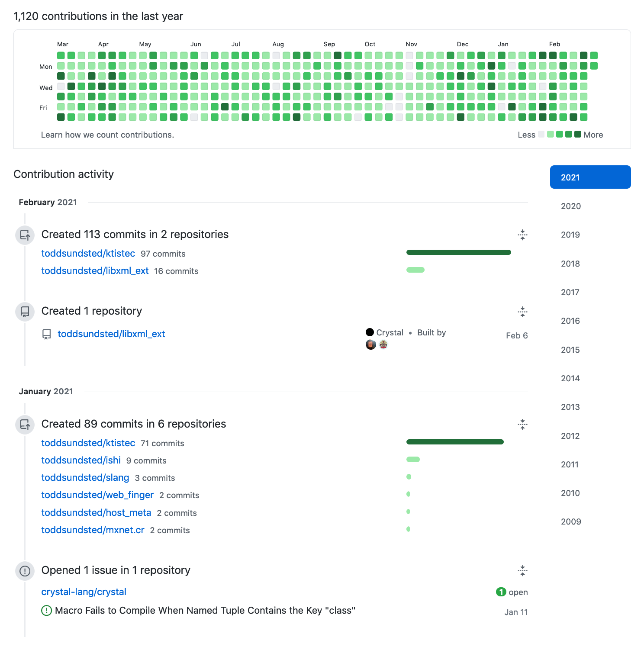Click the issue icon beside Opened 1 issue

[25, 571]
